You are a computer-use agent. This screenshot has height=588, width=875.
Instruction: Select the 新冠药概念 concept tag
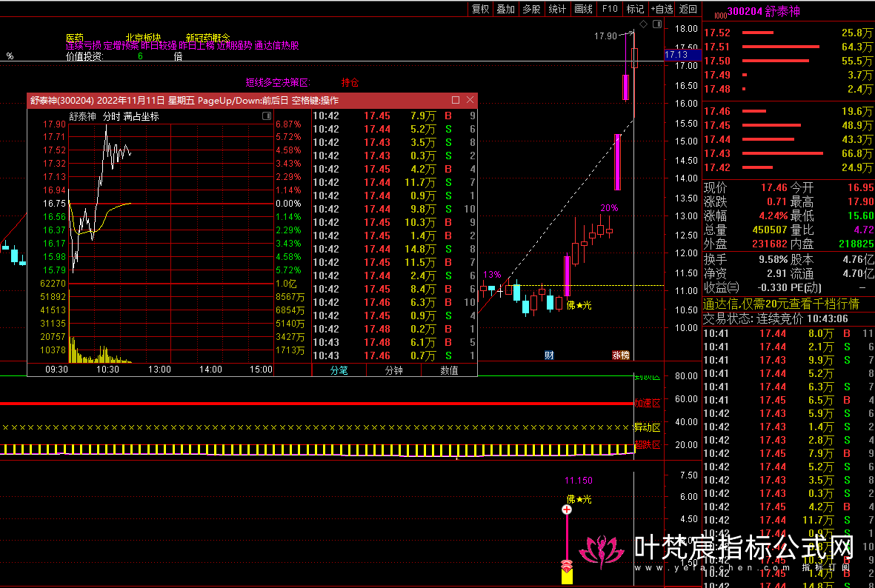[x=207, y=38]
